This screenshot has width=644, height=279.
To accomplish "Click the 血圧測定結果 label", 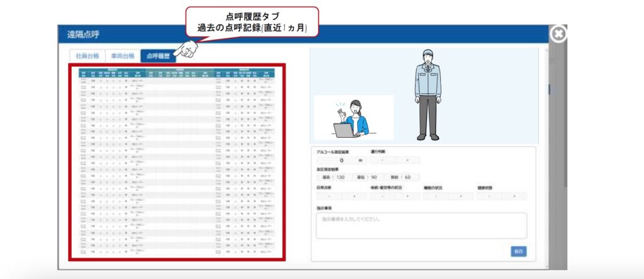I will click(x=328, y=169).
